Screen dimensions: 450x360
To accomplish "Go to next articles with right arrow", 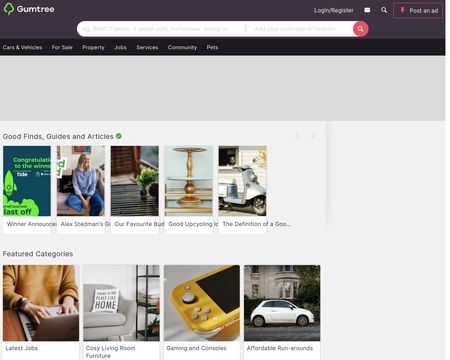I will 313,136.
